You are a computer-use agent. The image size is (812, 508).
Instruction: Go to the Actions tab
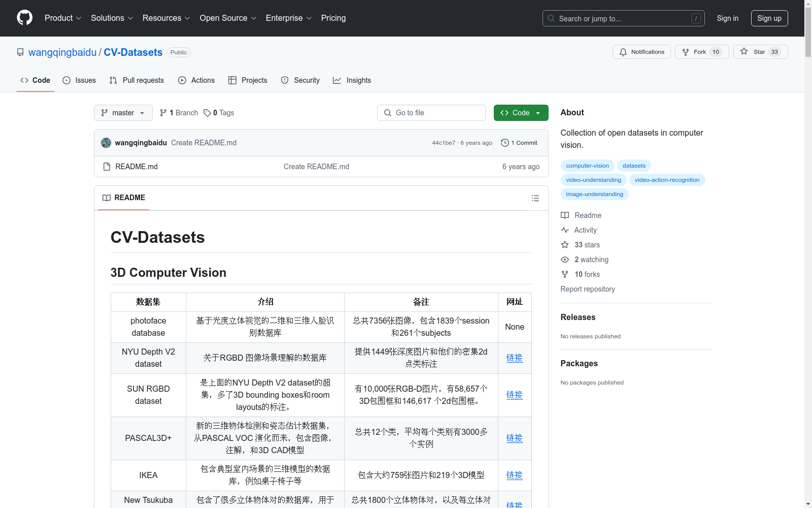click(196, 80)
